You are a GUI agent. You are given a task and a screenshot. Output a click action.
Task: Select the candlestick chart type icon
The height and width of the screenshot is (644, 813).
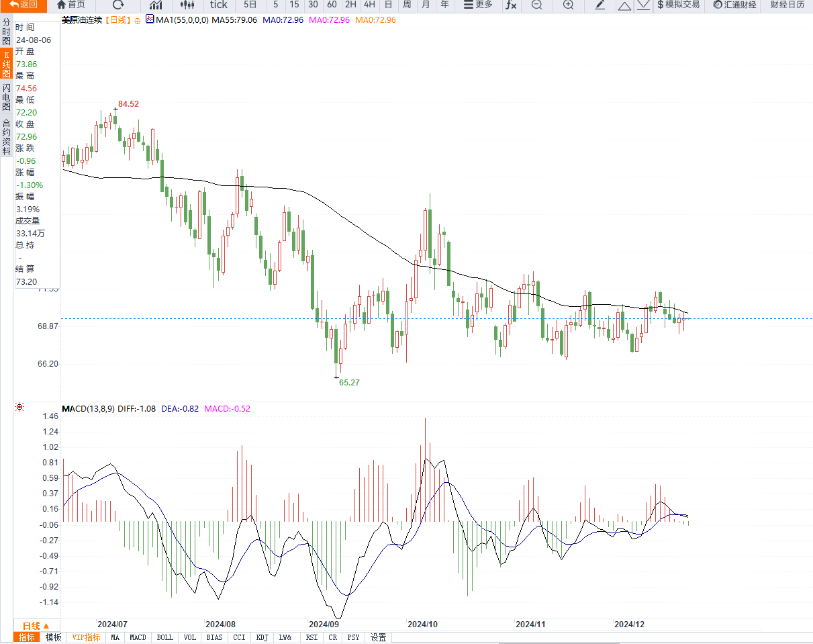(186, 5)
